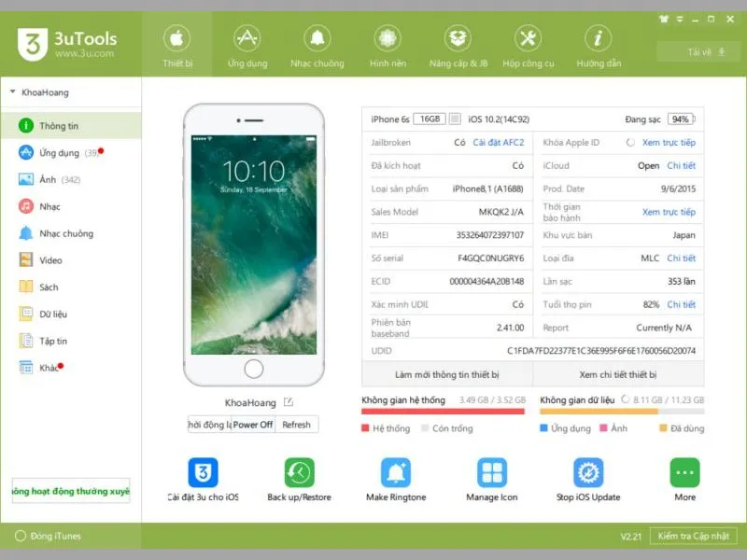Image resolution: width=747 pixels, height=560 pixels.
Task: Click the Power Off button
Action: (x=253, y=425)
